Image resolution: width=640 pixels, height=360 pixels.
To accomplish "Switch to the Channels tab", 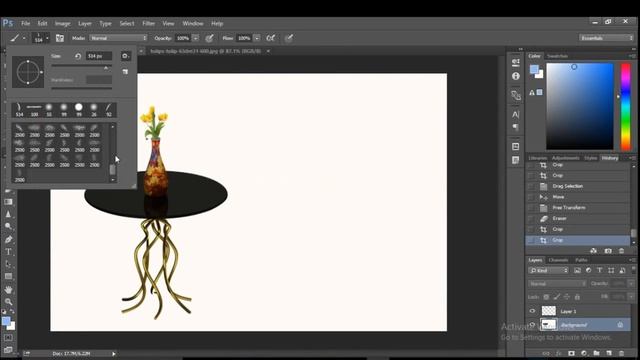I will (x=558, y=260).
